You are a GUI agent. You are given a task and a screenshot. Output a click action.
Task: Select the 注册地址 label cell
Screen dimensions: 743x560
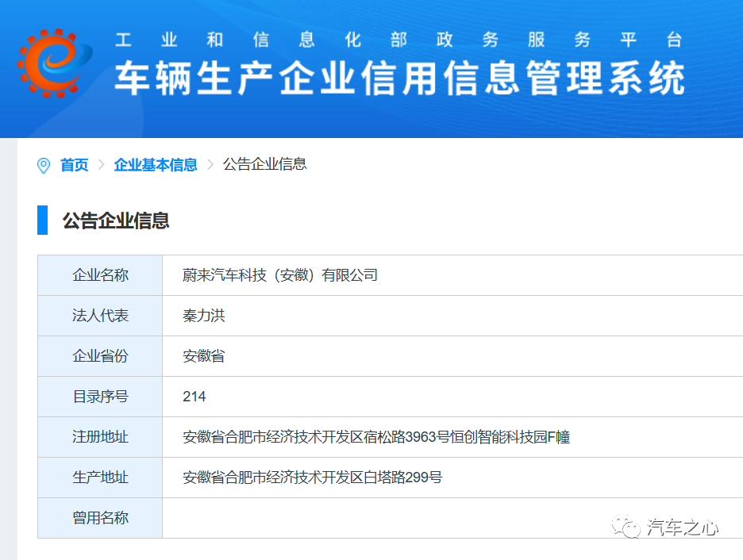pos(100,437)
